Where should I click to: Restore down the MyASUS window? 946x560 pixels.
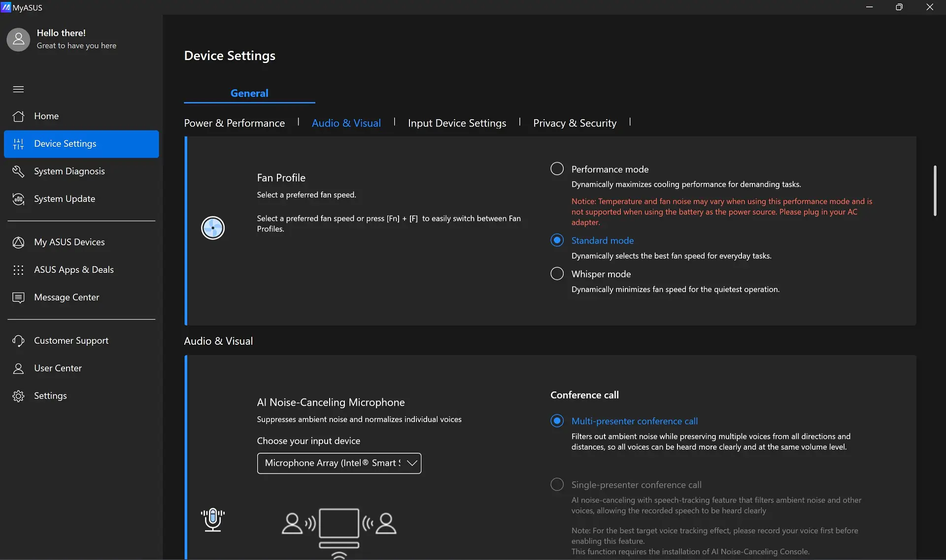click(x=899, y=7)
